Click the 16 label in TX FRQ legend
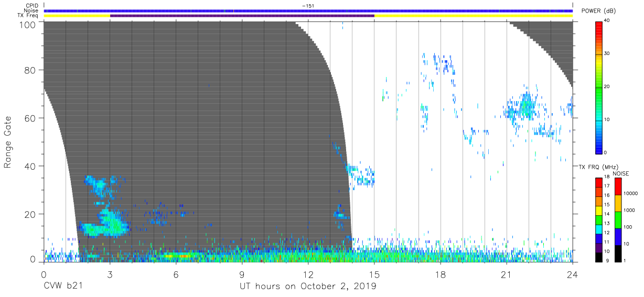The width and height of the screenshot is (644, 297). point(607,196)
